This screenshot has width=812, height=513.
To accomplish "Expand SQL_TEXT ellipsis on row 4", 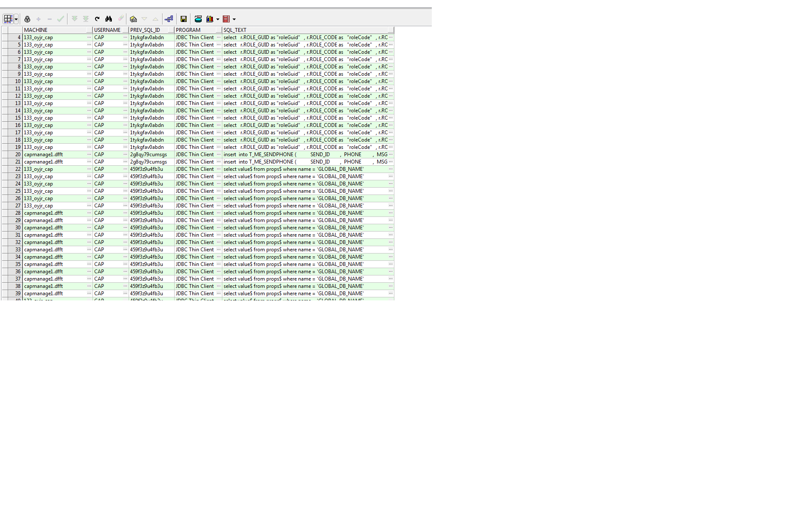I will click(x=391, y=37).
